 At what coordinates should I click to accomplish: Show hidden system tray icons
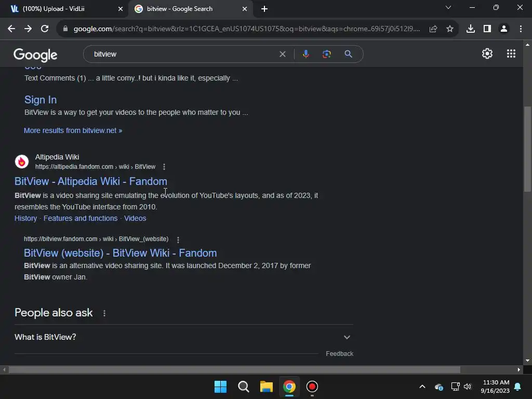[x=422, y=387]
